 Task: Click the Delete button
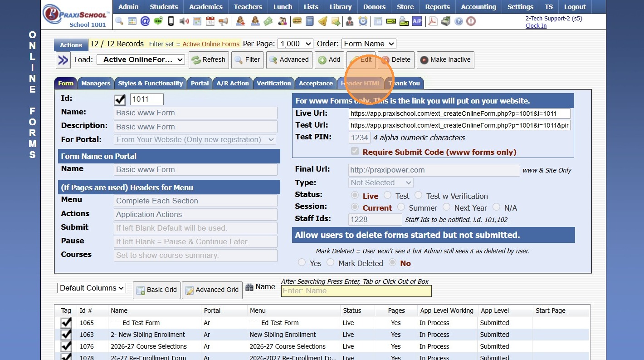(396, 60)
